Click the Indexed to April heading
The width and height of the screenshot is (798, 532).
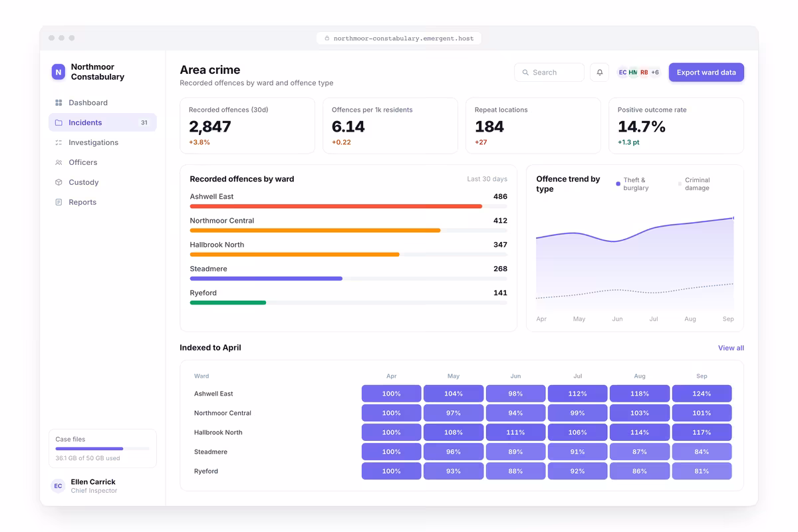pyautogui.click(x=210, y=348)
